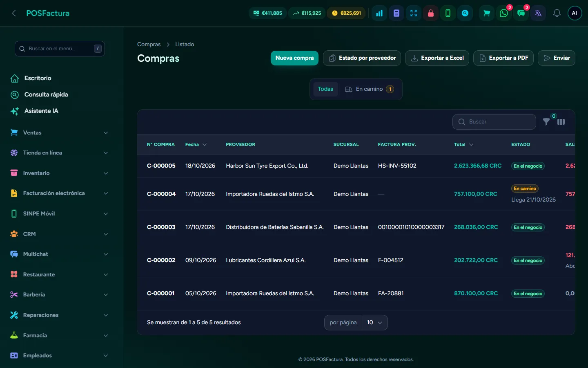Expand the Ventas menu
This screenshot has height=368, width=588.
tap(60, 132)
